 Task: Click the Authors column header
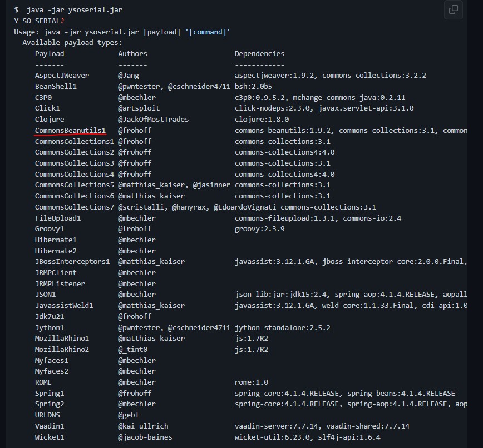click(132, 53)
